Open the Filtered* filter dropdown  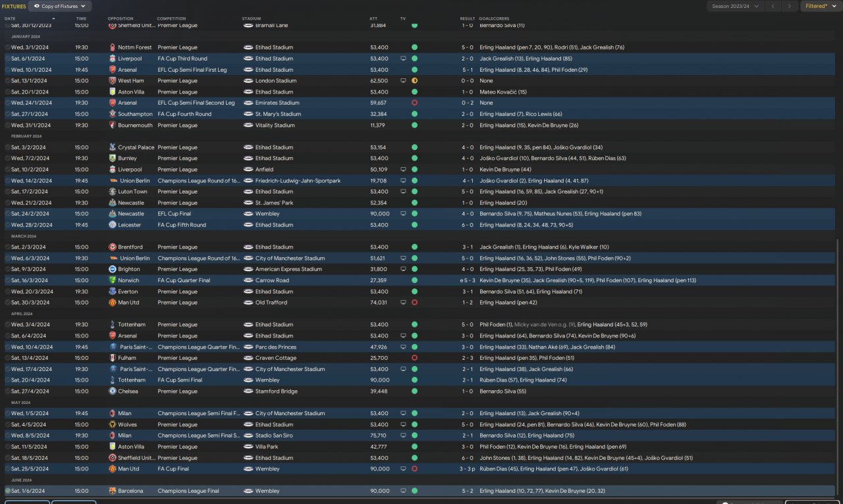tap(821, 6)
